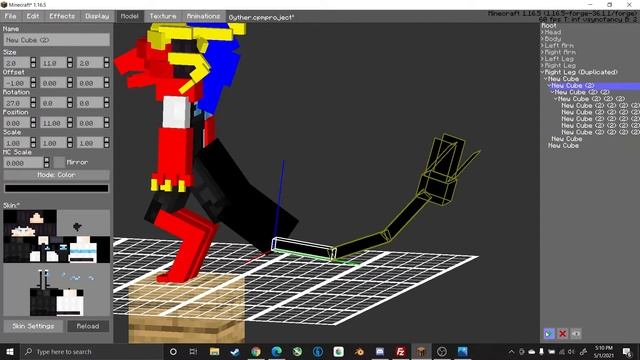Image resolution: width=640 pixels, height=360 pixels.
Task: Open the Photos app from the taskbar
Action: (462, 351)
